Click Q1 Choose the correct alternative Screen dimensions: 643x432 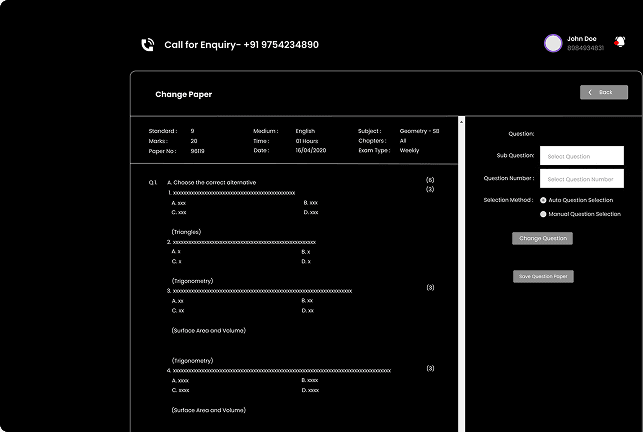point(212,183)
